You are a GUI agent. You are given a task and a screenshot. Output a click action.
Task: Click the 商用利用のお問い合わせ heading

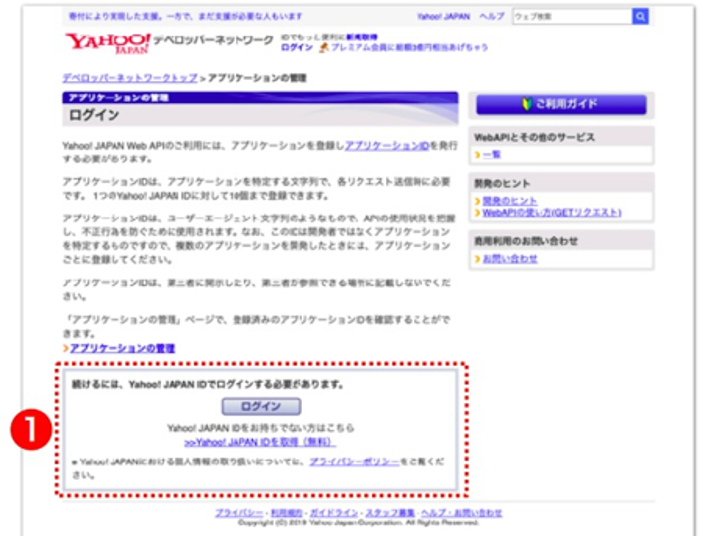click(x=525, y=241)
